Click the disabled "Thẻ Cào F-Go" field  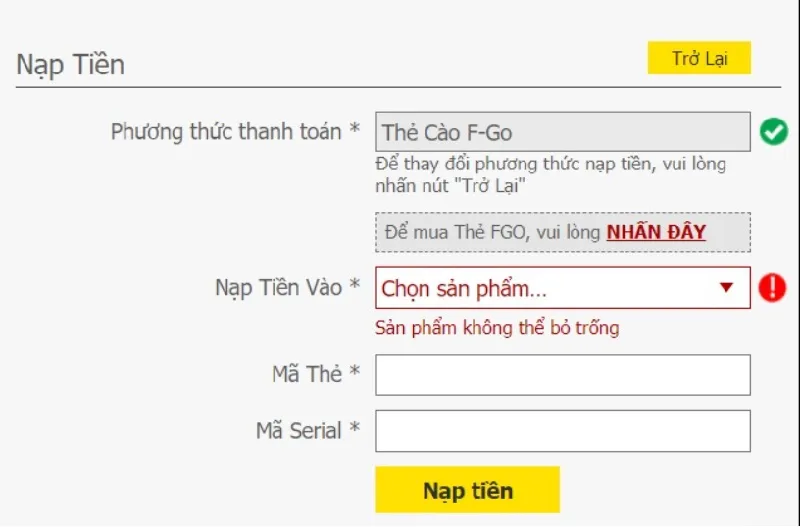click(562, 131)
